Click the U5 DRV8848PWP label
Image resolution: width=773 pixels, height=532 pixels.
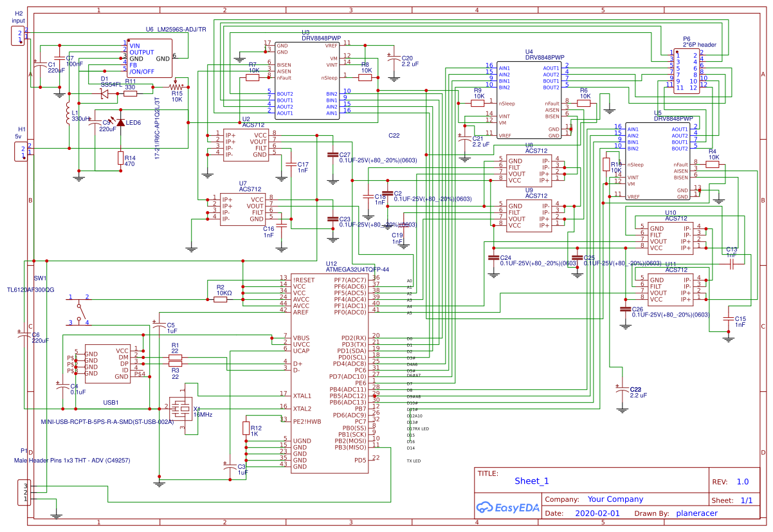coord(673,116)
